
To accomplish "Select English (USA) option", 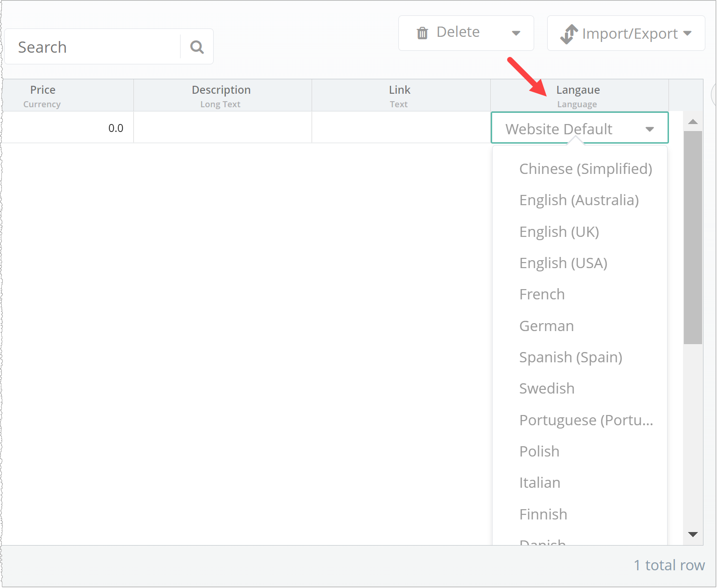I will (x=563, y=263).
